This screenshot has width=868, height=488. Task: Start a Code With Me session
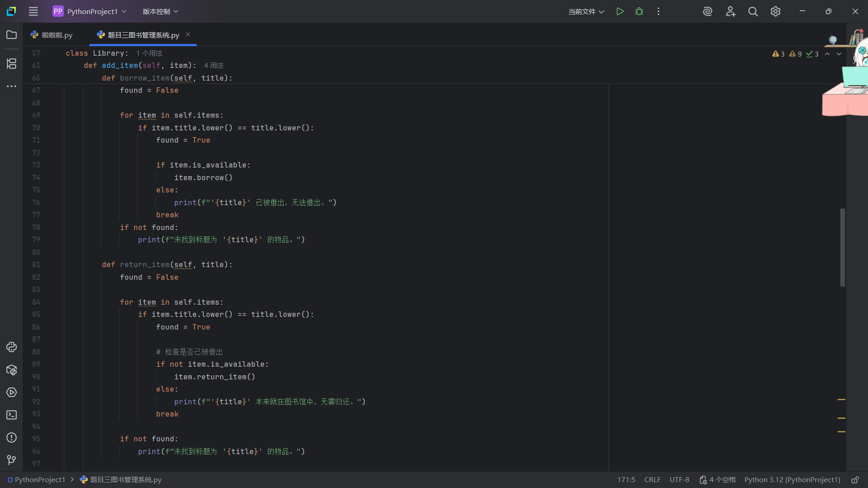730,11
